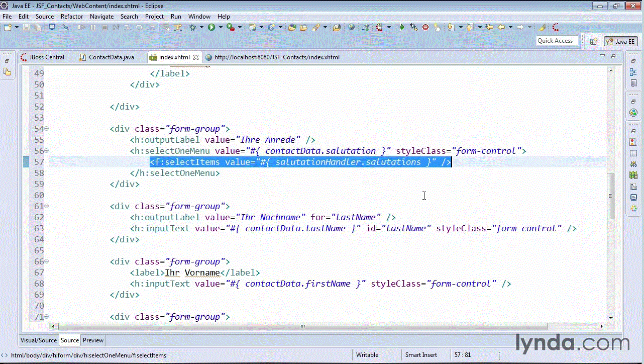Launch the Debug bug icon
Screen dimensions: 644x364
point(193,27)
